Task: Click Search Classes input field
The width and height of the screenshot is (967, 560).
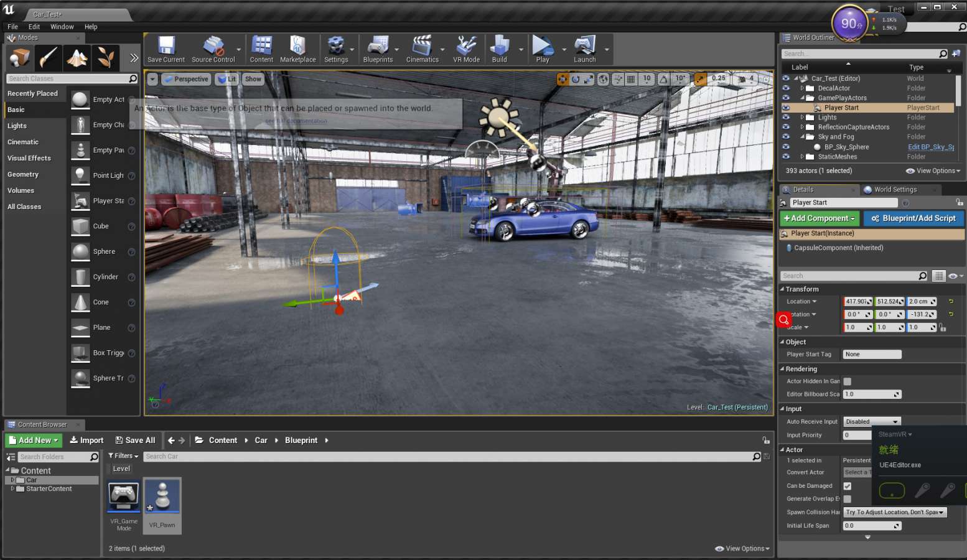Action: click(x=72, y=79)
